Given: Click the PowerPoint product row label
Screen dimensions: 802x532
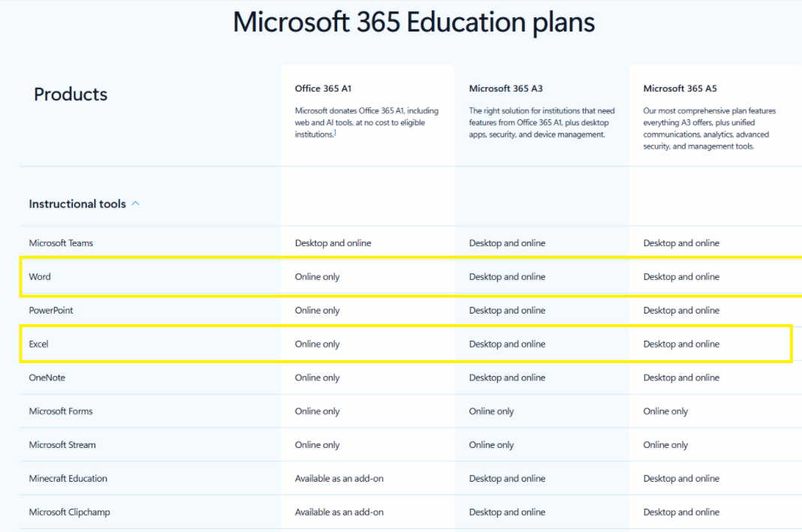Looking at the screenshot, I should point(50,310).
